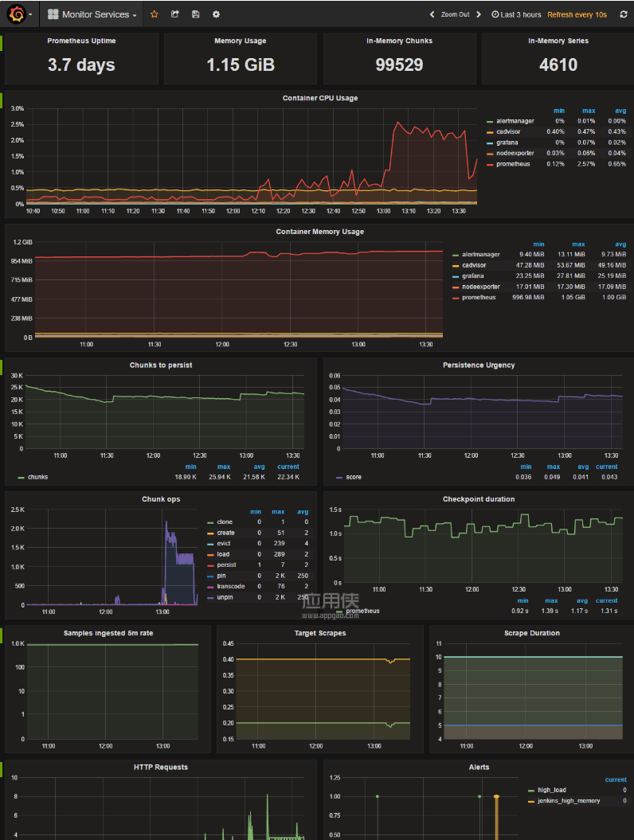Toggle jenkins_high_memory series in Alerts legend
634x840 pixels.
tap(569, 800)
